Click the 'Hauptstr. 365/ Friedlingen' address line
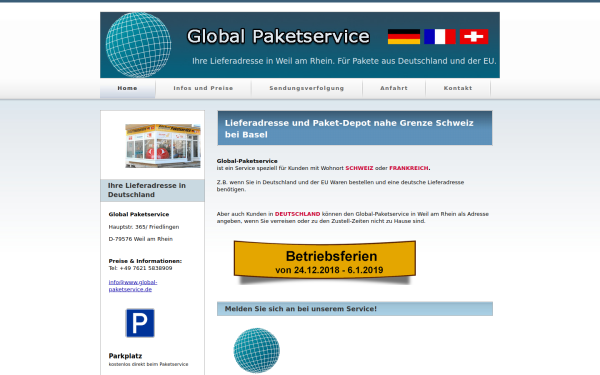The width and height of the screenshot is (600, 375). pos(144,227)
